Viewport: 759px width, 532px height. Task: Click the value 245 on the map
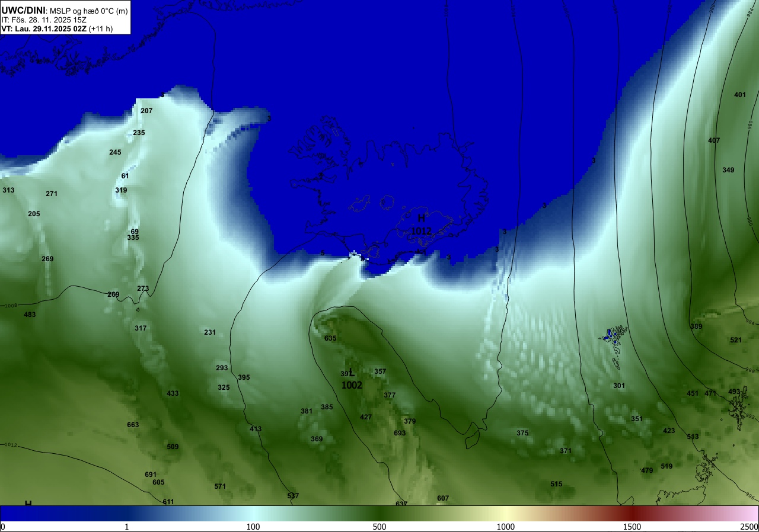[x=115, y=152]
